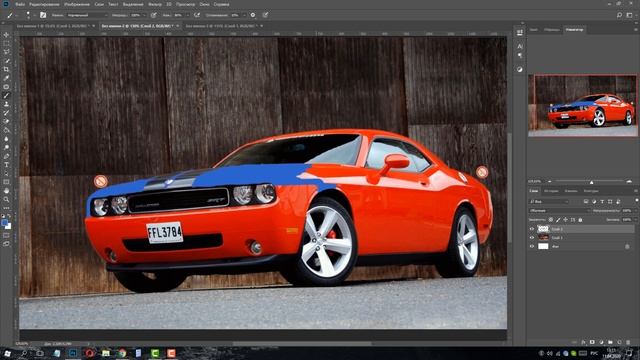The width and height of the screenshot is (640, 360).
Task: Open the brush settings panel icon
Action: click(x=43, y=15)
